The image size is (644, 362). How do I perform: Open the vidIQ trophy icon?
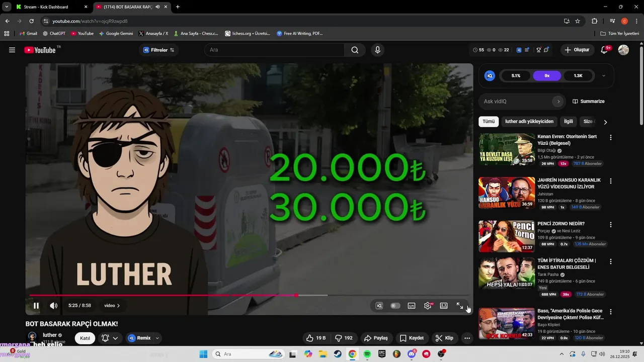pyautogui.click(x=538, y=50)
